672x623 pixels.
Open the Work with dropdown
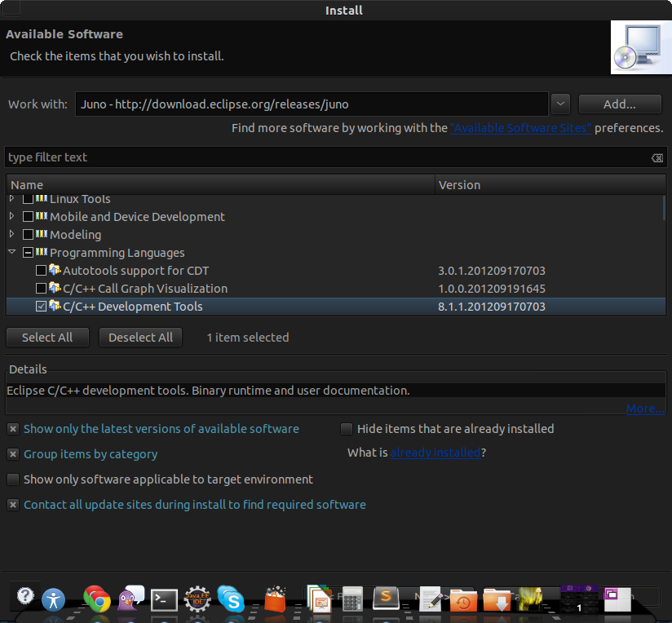click(560, 104)
